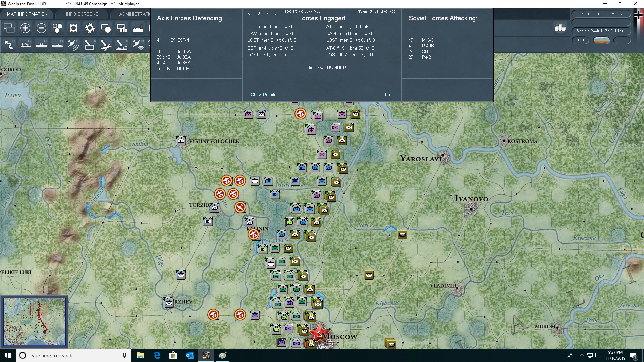Select the F8 bomb city mode

pos(122,44)
